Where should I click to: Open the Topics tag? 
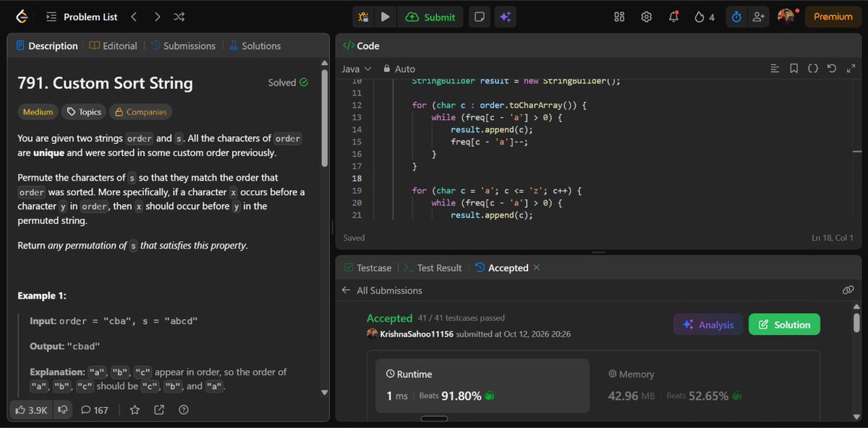(83, 112)
